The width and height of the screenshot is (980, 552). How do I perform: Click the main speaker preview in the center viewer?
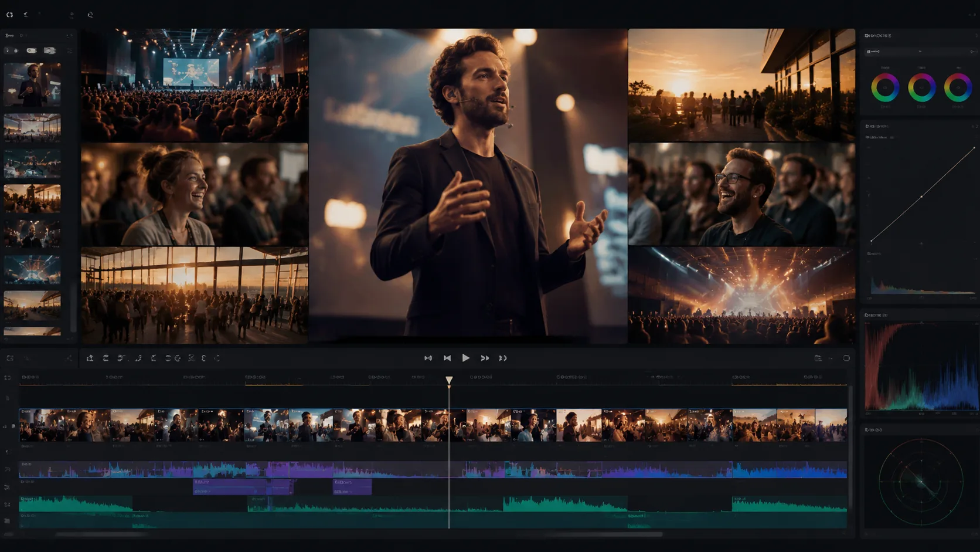[x=468, y=186]
